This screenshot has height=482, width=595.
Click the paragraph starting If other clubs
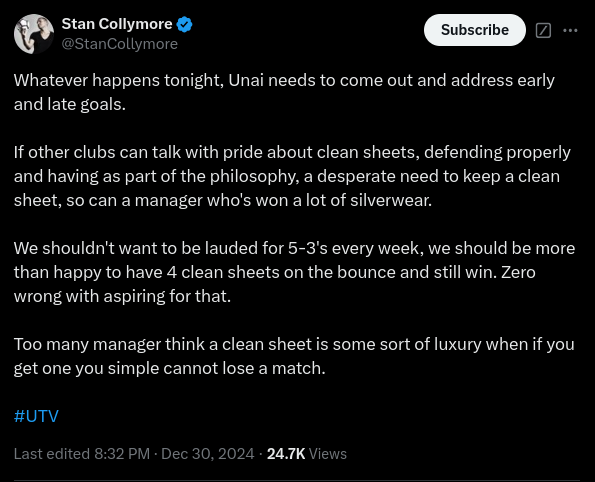click(x=292, y=176)
